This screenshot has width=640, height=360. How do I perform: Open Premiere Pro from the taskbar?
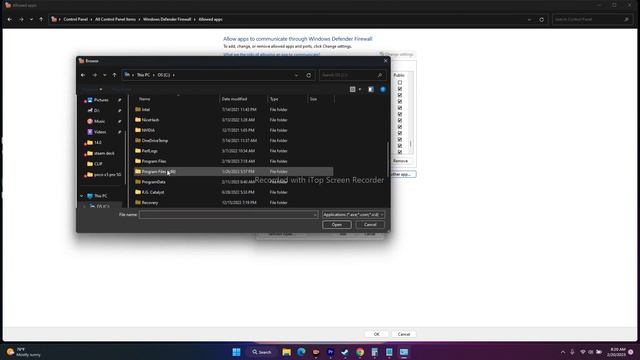[331, 352]
